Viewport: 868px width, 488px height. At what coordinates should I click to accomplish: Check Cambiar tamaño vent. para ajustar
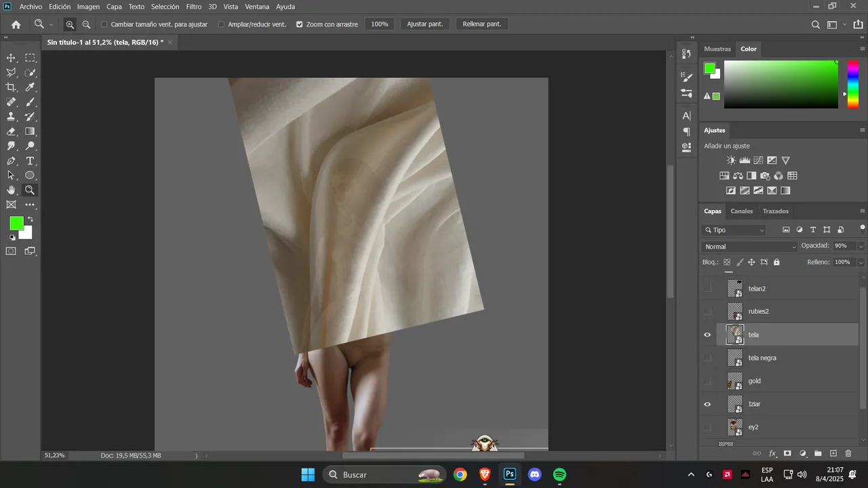click(104, 24)
